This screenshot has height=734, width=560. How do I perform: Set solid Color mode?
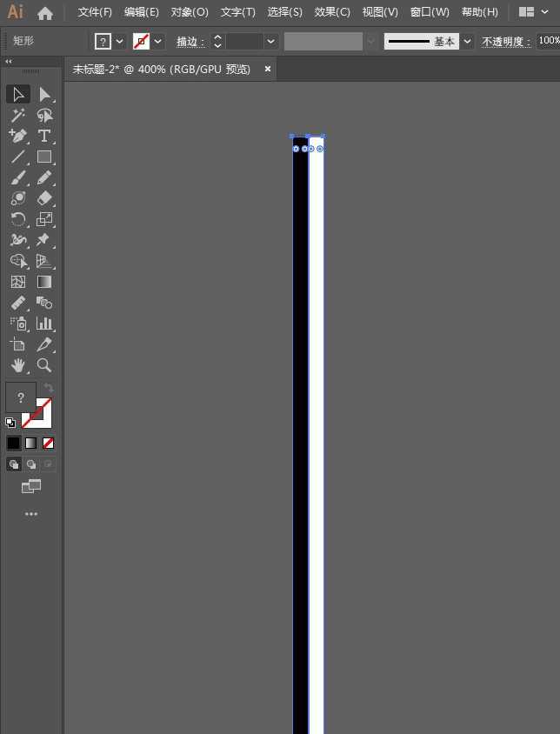pyautogui.click(x=14, y=443)
